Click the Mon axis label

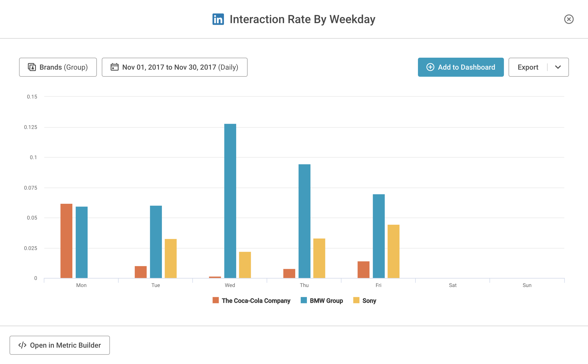tap(81, 285)
